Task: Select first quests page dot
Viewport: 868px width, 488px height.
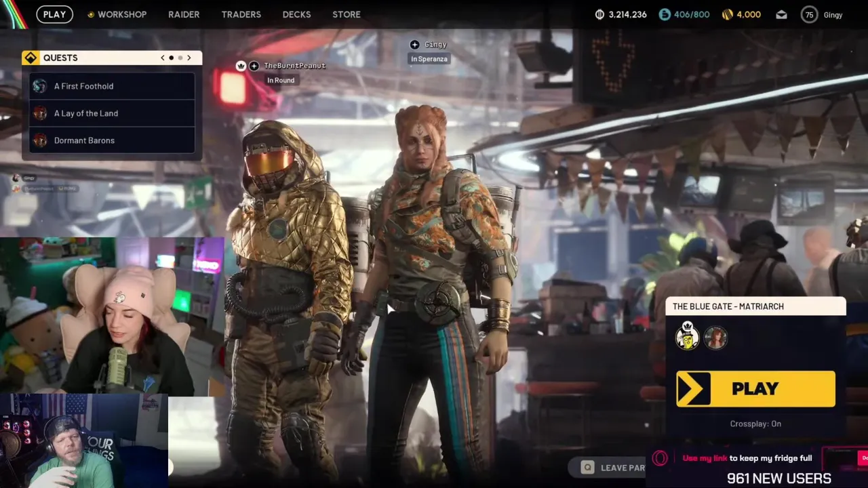Action: (x=171, y=58)
